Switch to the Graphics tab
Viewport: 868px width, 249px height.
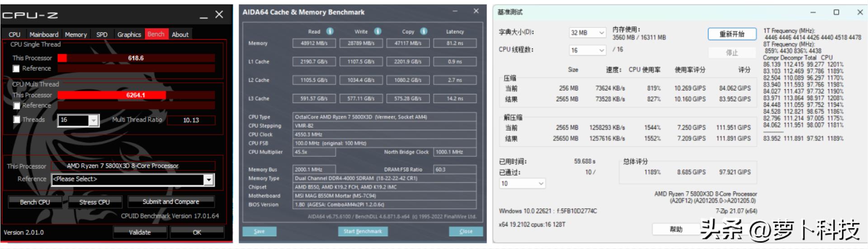(x=129, y=34)
